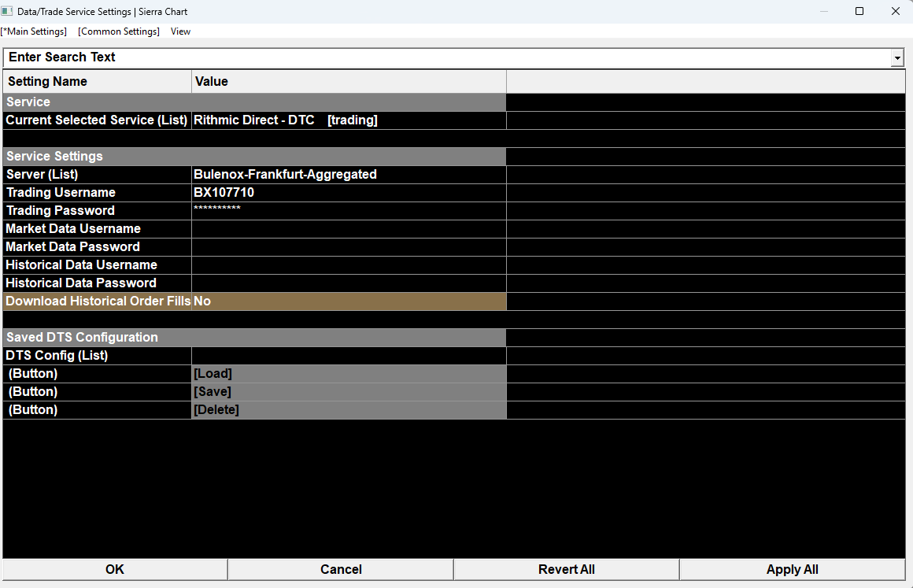The width and height of the screenshot is (913, 588).
Task: Click the Value column header
Action: 349,82
